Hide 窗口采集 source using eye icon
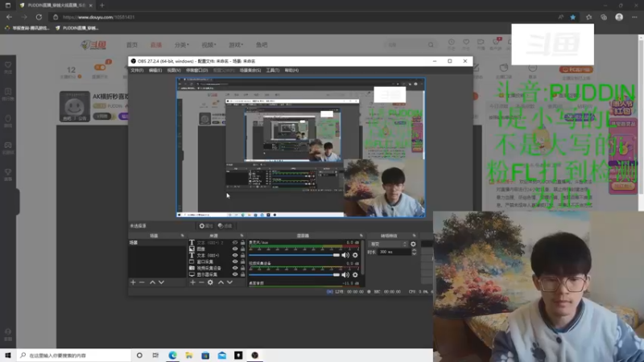644x362 pixels. pyautogui.click(x=235, y=261)
